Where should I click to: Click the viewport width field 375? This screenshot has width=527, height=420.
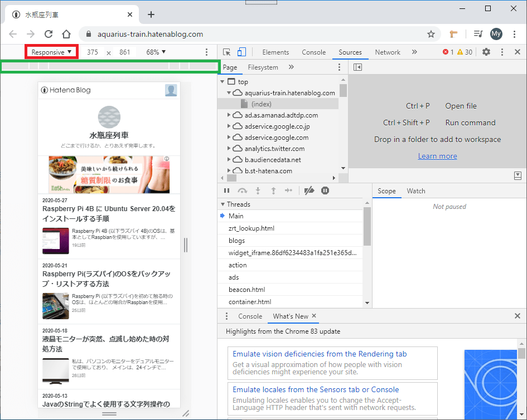pyautogui.click(x=93, y=52)
